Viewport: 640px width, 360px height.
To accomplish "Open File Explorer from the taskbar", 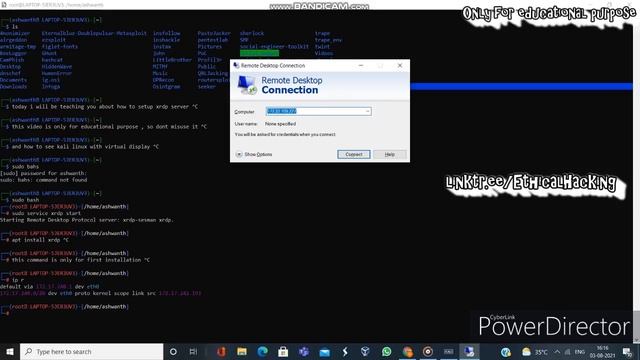I will click(242, 351).
